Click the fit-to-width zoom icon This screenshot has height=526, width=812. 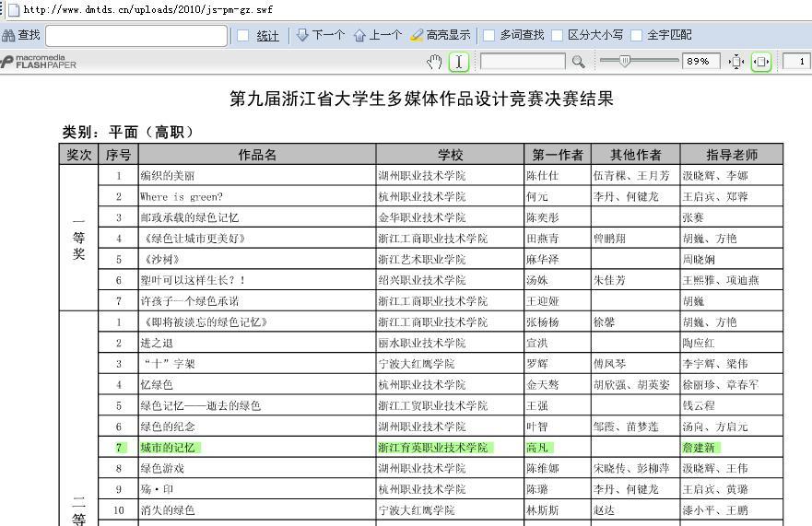tap(760, 62)
